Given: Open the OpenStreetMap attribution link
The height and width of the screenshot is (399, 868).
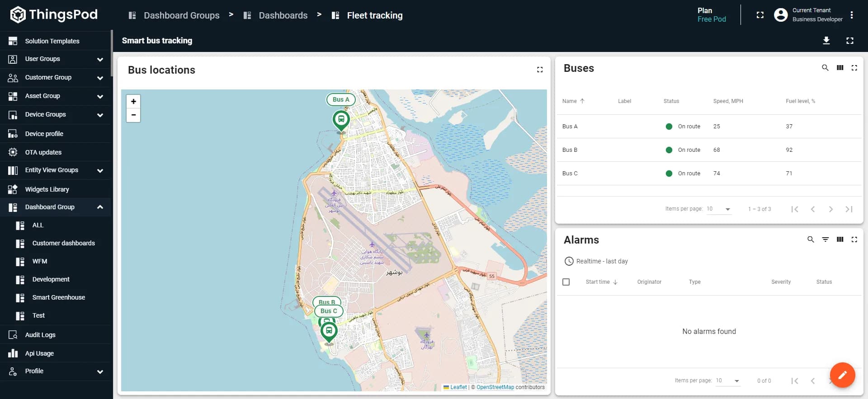Looking at the screenshot, I should tap(495, 387).
